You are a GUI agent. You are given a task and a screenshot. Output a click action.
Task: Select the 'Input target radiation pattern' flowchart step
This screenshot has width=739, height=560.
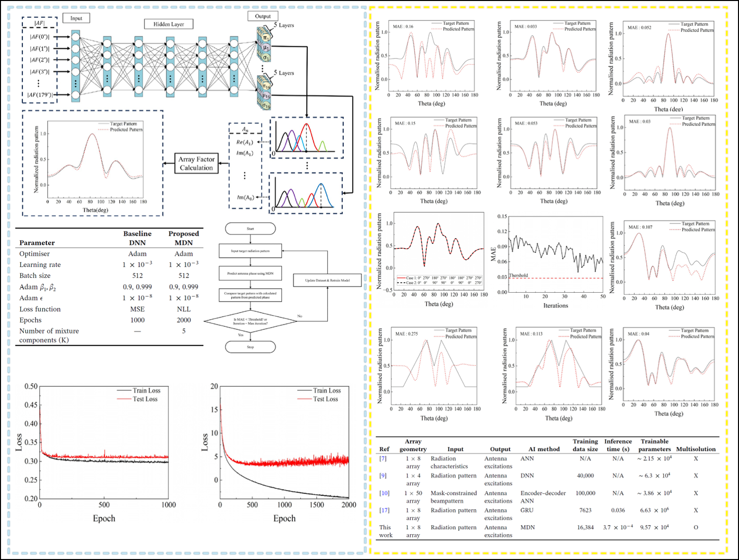250,251
